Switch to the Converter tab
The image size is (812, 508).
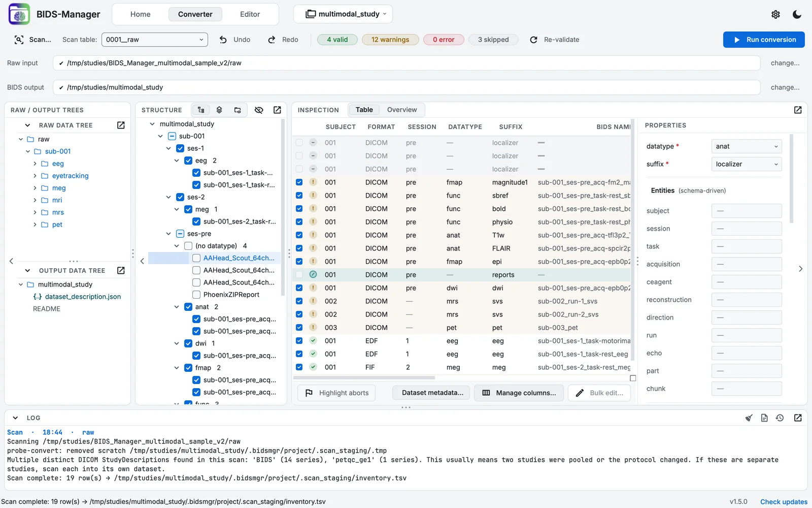click(195, 14)
